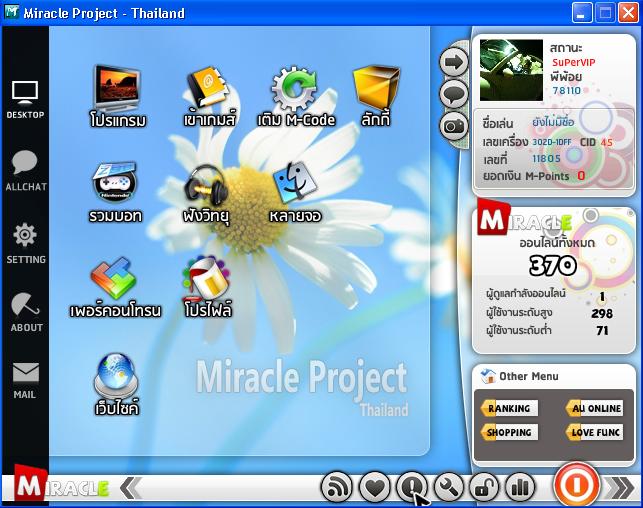The width and height of the screenshot is (643, 508).
Task: Click the bar chart icon in bottom bar
Action: 520,487
